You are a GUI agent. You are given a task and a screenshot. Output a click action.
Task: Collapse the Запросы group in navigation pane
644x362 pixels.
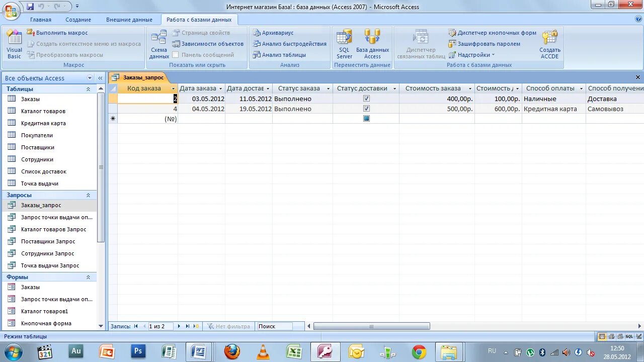(88, 195)
